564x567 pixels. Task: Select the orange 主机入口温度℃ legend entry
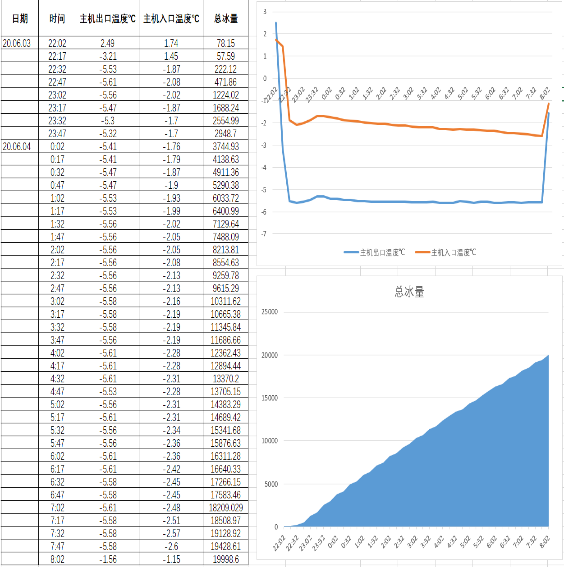coord(446,252)
